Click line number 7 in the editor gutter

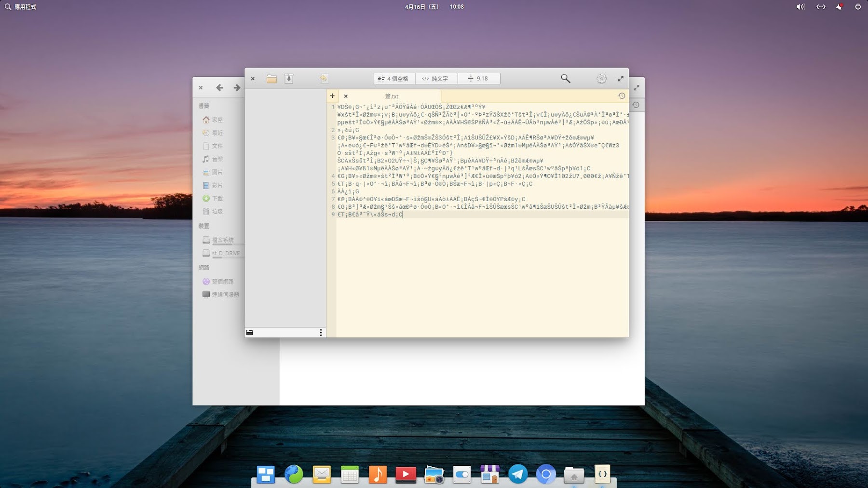333,199
